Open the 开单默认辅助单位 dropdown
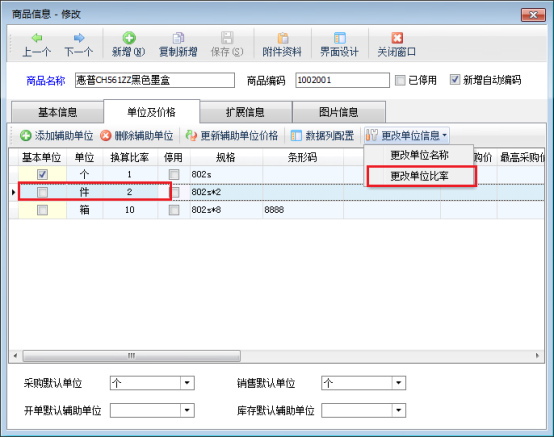 click(x=187, y=410)
